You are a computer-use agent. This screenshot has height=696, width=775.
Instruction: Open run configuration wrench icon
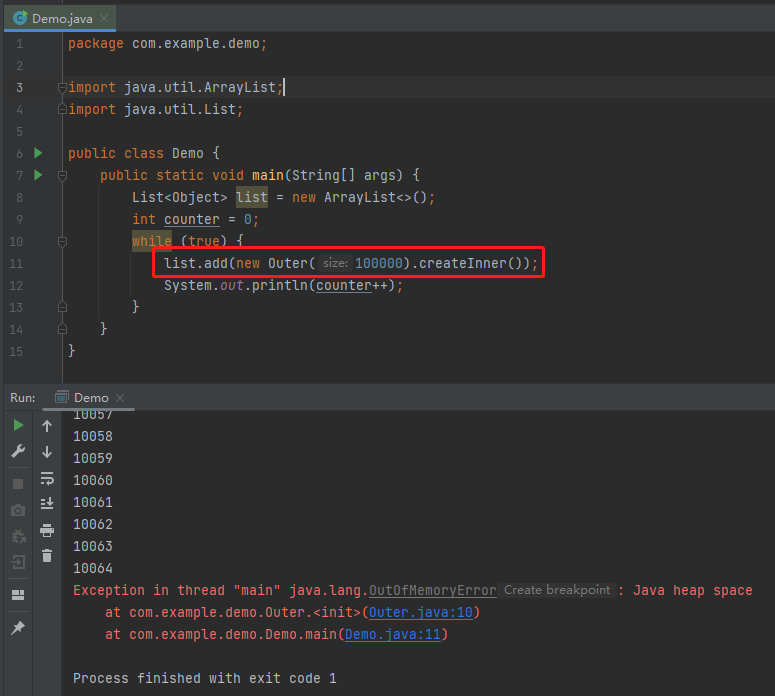coord(18,451)
